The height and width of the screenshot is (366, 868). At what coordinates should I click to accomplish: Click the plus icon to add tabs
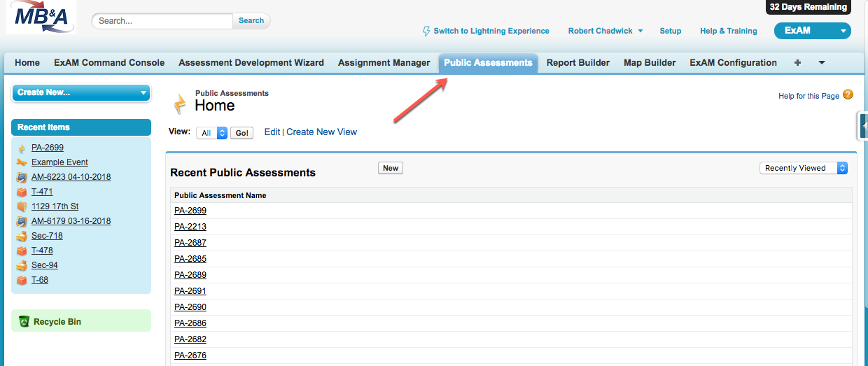(x=797, y=63)
